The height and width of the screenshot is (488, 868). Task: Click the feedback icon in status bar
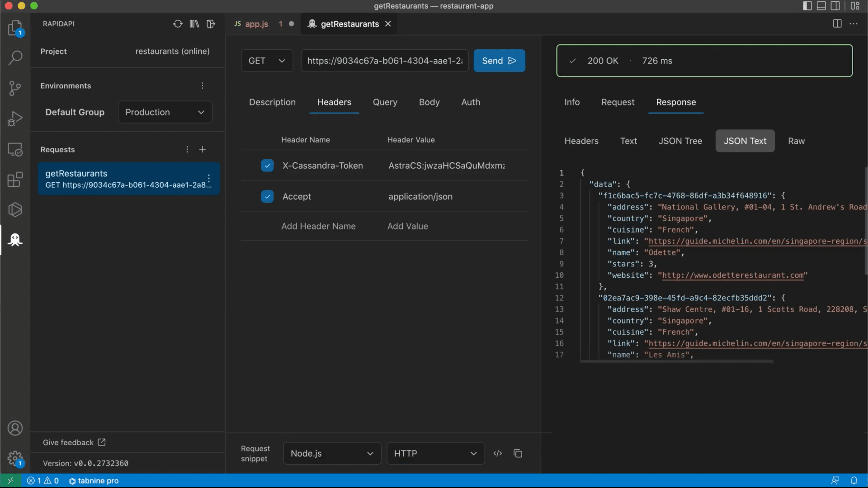pos(835,480)
